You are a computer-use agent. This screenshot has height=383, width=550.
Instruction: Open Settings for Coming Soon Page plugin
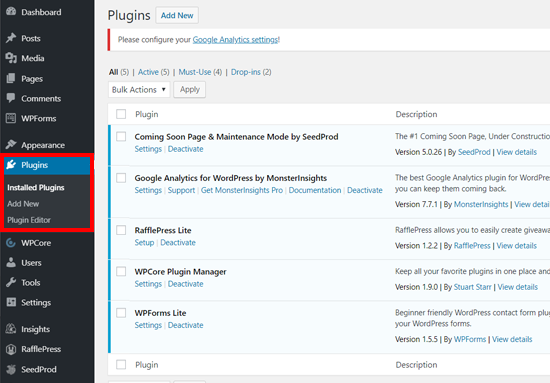tap(148, 149)
